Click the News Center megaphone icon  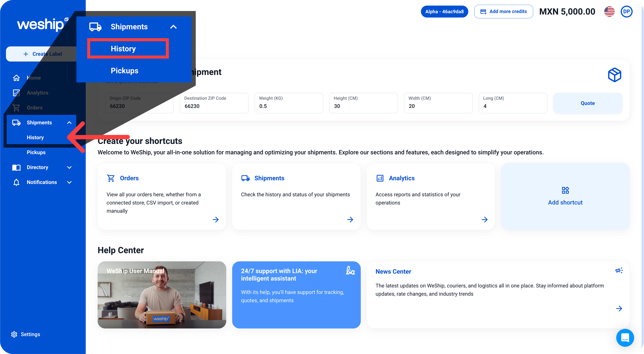[619, 270]
